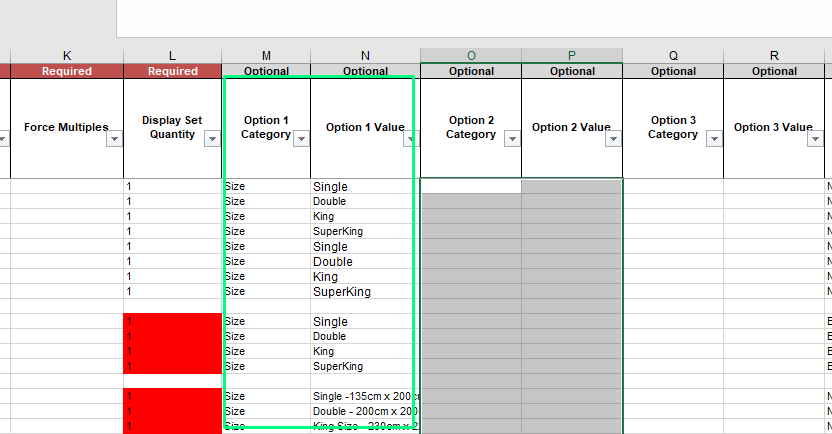Click the Optional cell in column R
Screen dimensions: 832x434
click(774, 71)
